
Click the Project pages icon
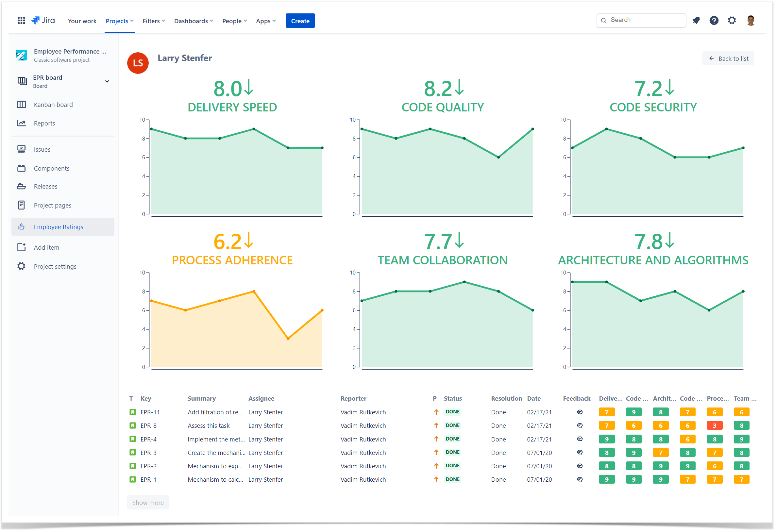click(x=21, y=206)
